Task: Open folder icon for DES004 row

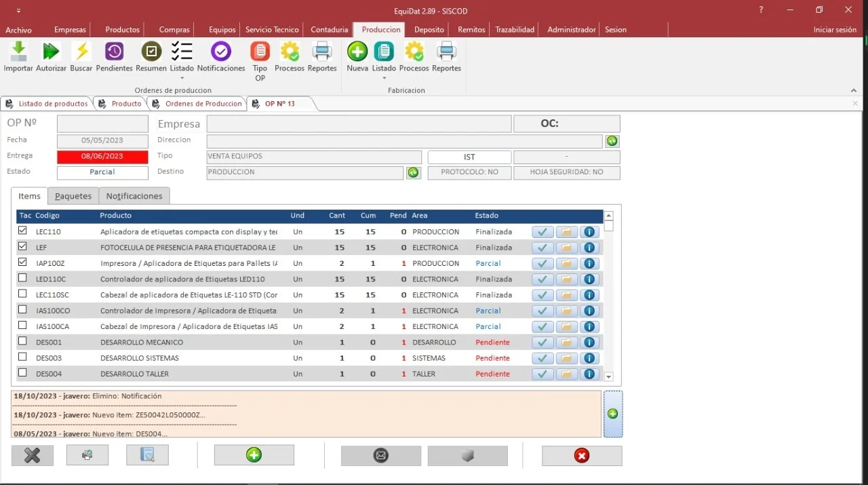Action: (566, 374)
